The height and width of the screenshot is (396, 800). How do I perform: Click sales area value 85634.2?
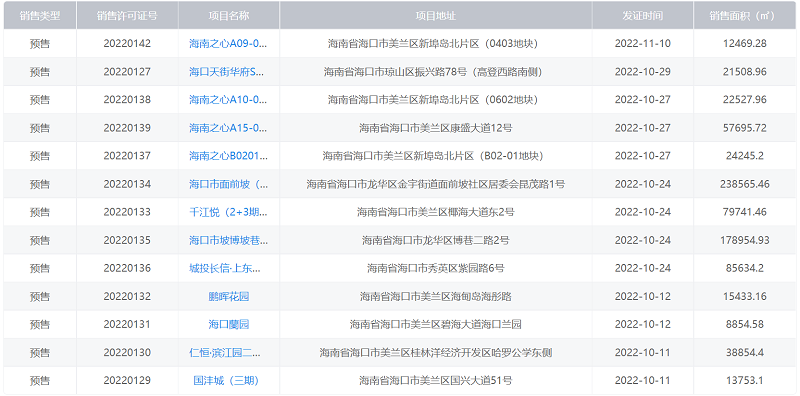744,268
